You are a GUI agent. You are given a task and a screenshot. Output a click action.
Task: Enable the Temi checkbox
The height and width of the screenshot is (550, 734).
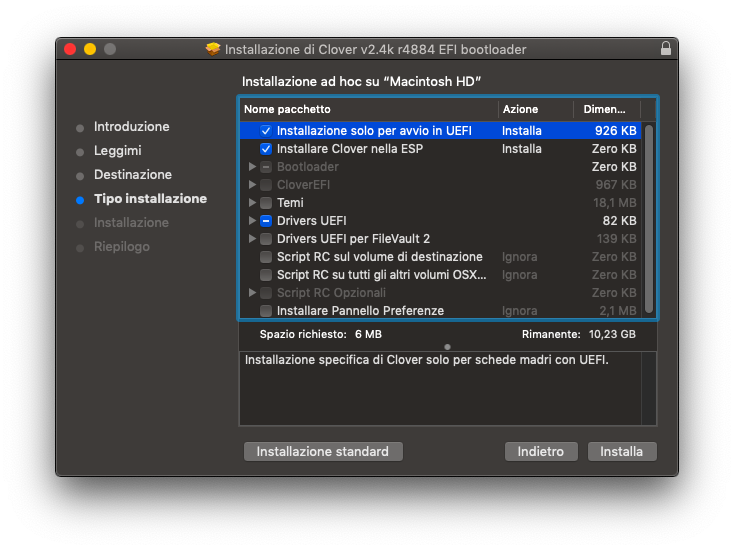[x=266, y=203]
